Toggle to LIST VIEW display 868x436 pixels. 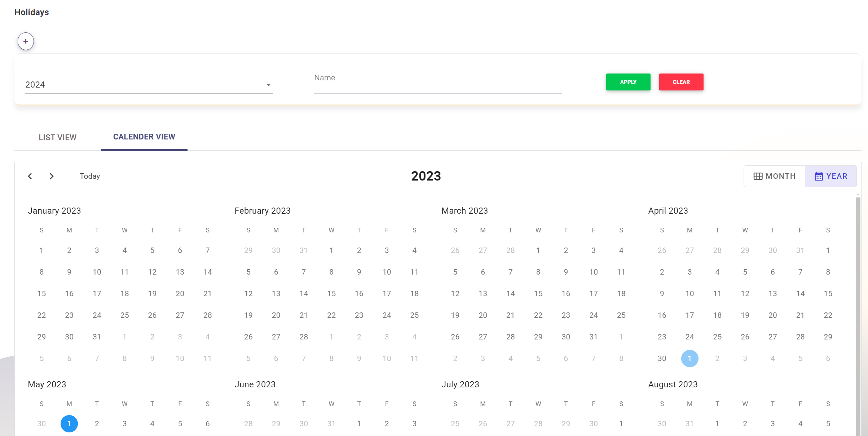click(58, 137)
